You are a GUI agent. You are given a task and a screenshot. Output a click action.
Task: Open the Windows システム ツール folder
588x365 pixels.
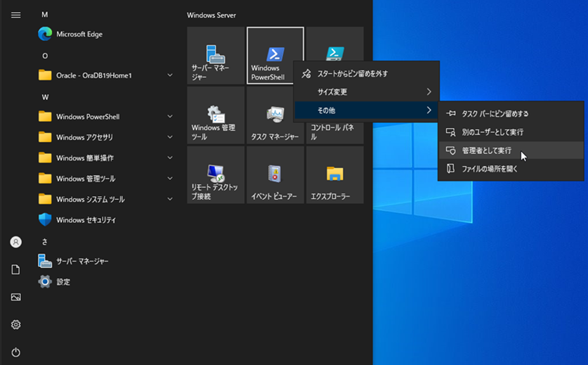(106, 200)
